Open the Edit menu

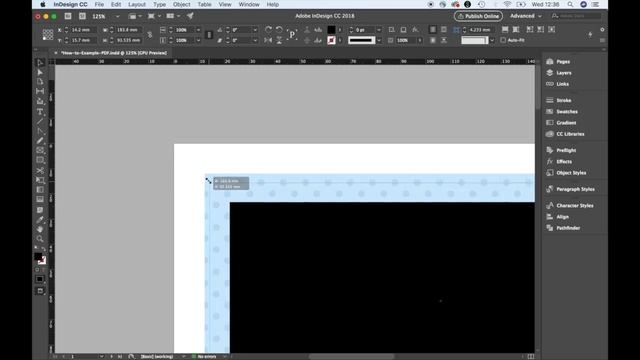coord(116,4)
